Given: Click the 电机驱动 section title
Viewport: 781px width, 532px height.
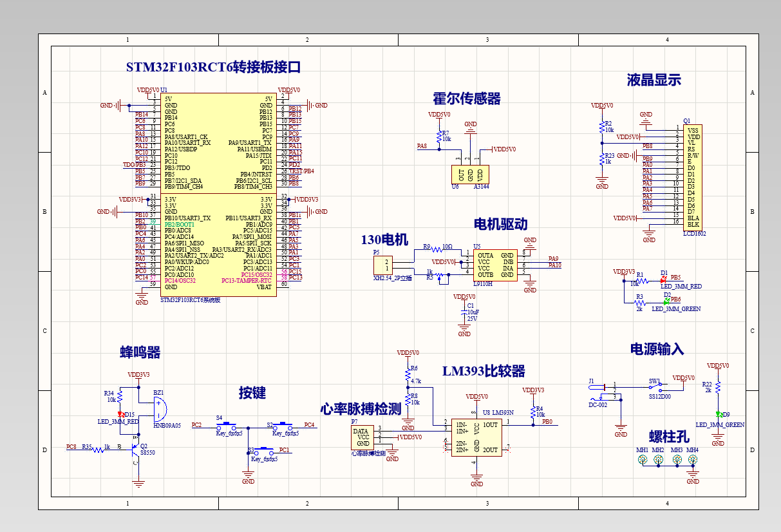Looking at the screenshot, I should pyautogui.click(x=500, y=224).
